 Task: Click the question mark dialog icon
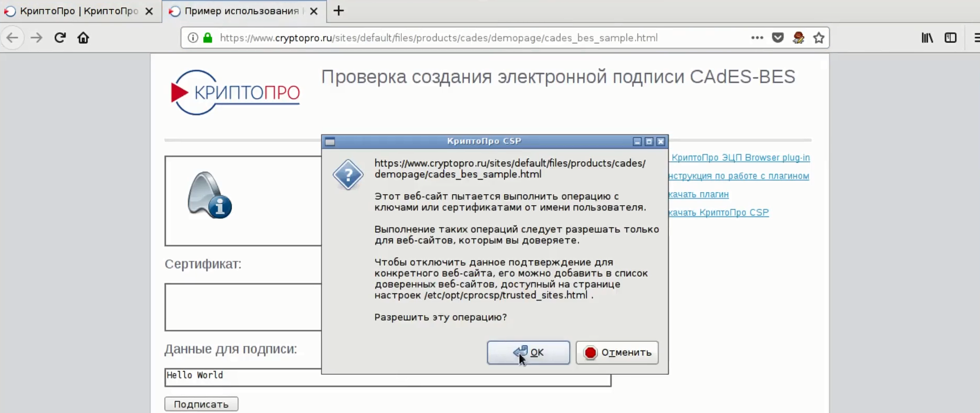point(348,174)
